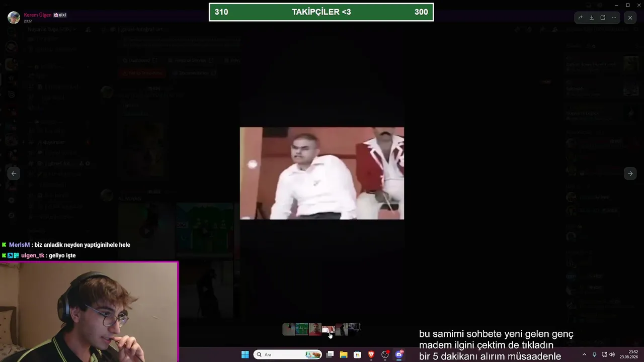This screenshot has width=644, height=362.
Task: Open the three-dots more options menu
Action: [614, 18]
